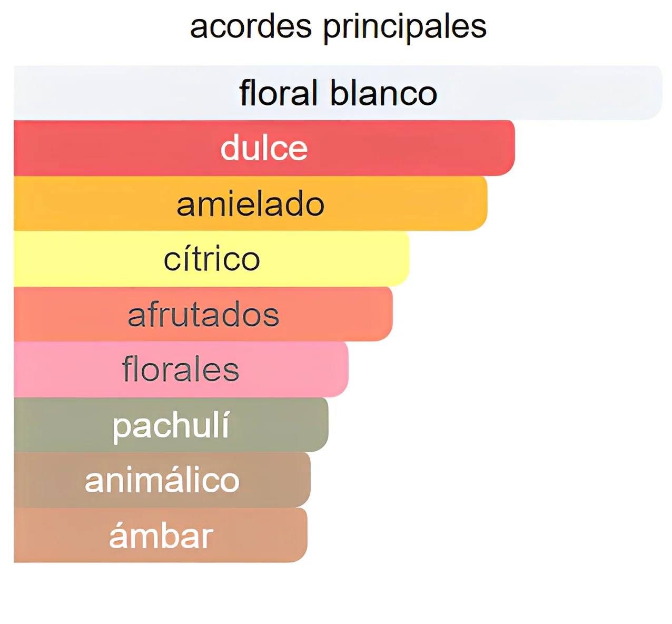Click the white 'ámbar' text label

click(161, 535)
